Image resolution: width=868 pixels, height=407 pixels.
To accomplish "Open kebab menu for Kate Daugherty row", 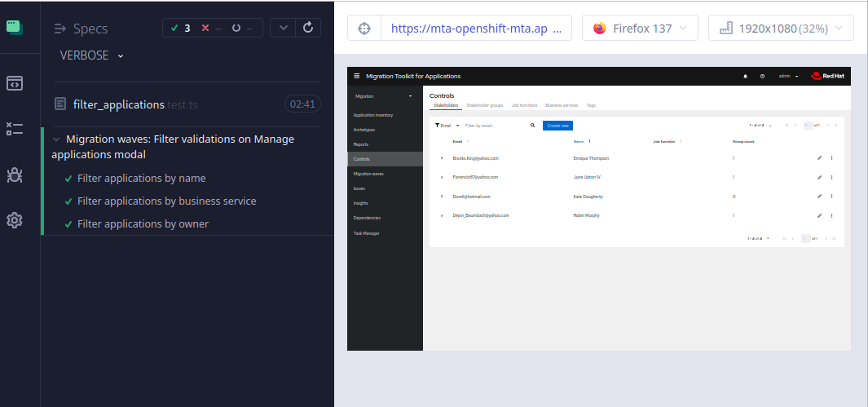I will click(x=831, y=197).
